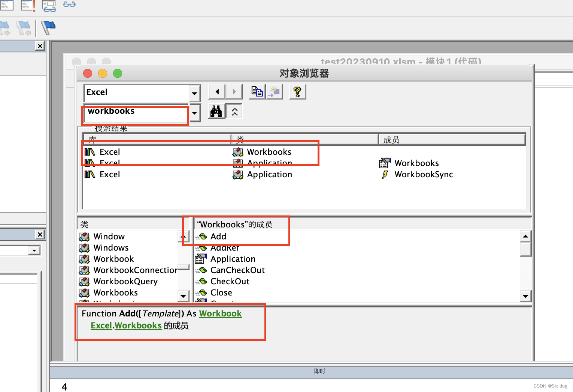This screenshot has width=573, height=392.
Task: Click the WorkbookSync lightning event icon
Action: [385, 174]
